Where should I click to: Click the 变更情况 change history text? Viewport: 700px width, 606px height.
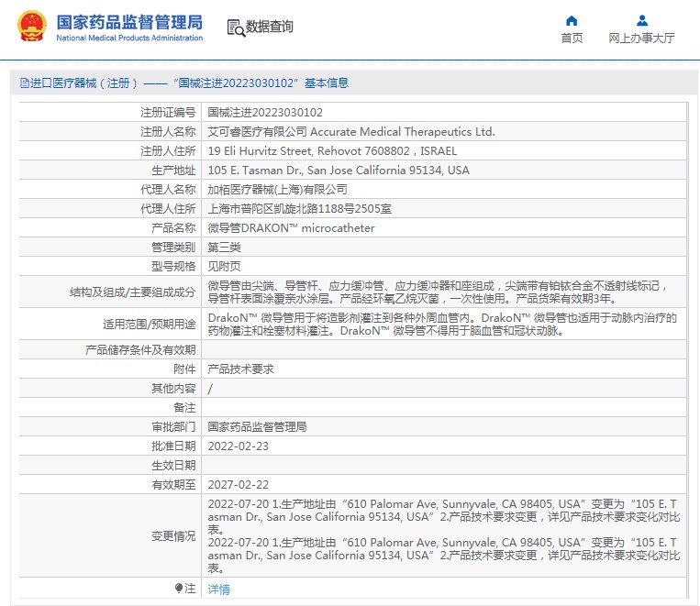coord(444,535)
